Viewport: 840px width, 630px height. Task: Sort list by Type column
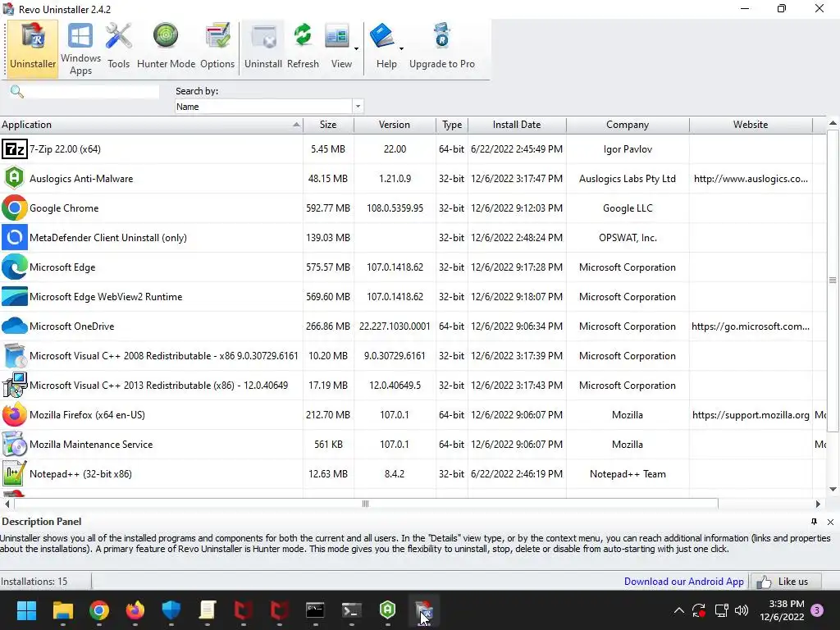pos(452,125)
